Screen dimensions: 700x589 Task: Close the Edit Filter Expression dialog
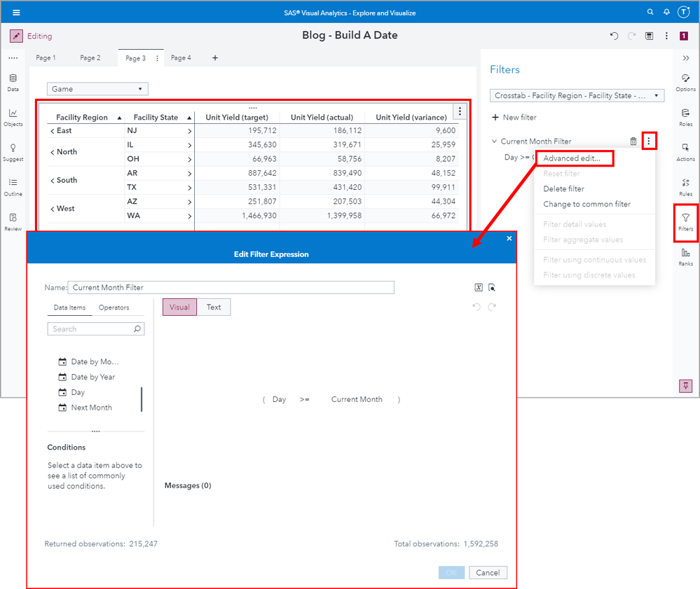509,238
